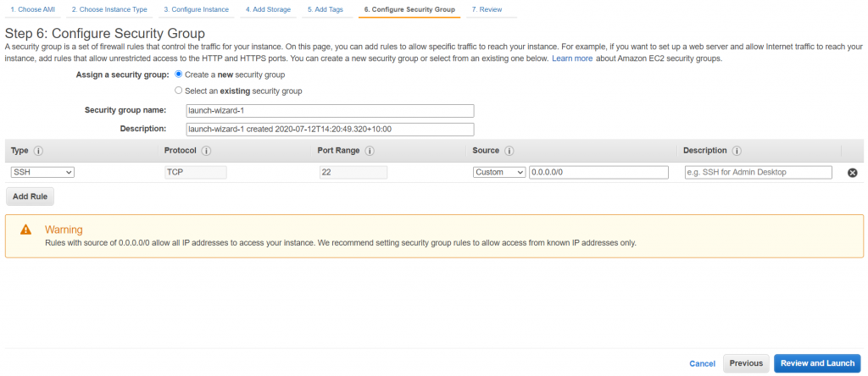868x376 pixels.
Task: Delete the SSH rule with X icon
Action: (853, 173)
